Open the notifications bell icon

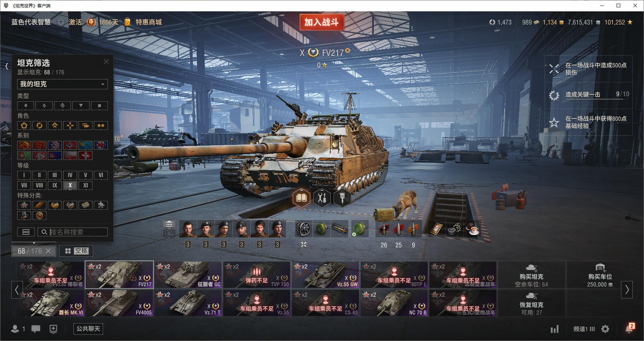click(x=629, y=329)
